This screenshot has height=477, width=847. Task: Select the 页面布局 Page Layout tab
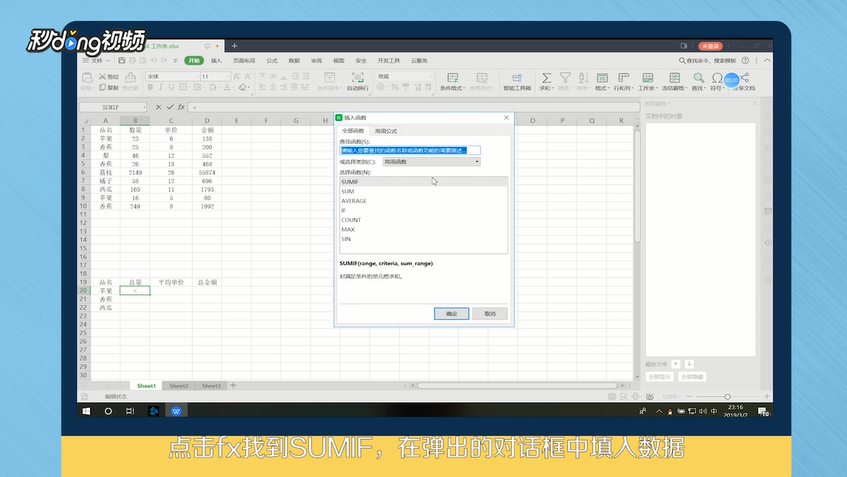point(244,61)
